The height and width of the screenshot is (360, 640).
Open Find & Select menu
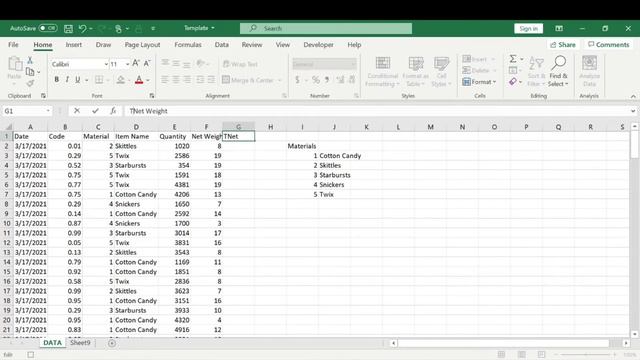[x=558, y=72]
